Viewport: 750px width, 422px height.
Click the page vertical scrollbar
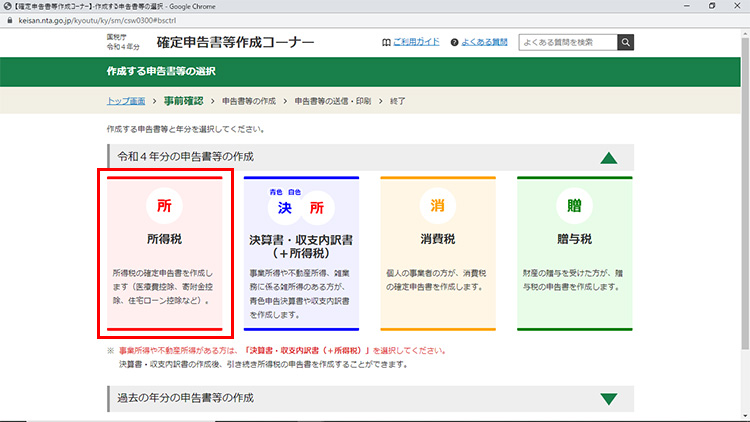point(744,200)
